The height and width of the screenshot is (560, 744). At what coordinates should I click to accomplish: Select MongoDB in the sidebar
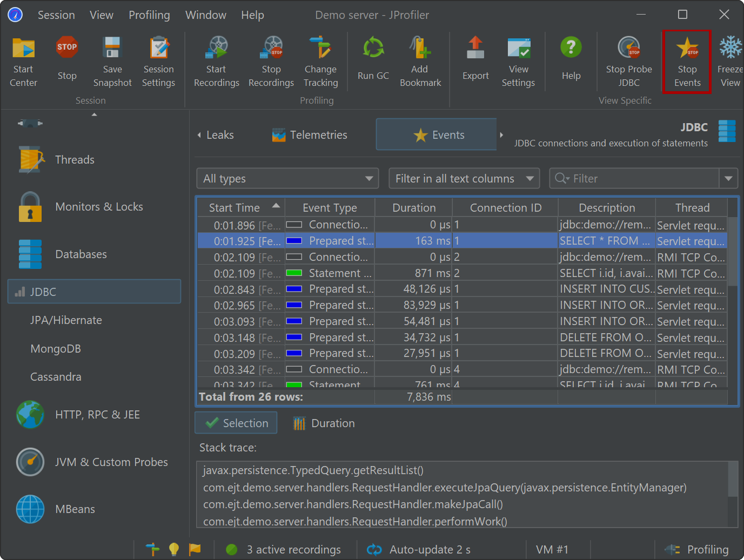point(56,349)
